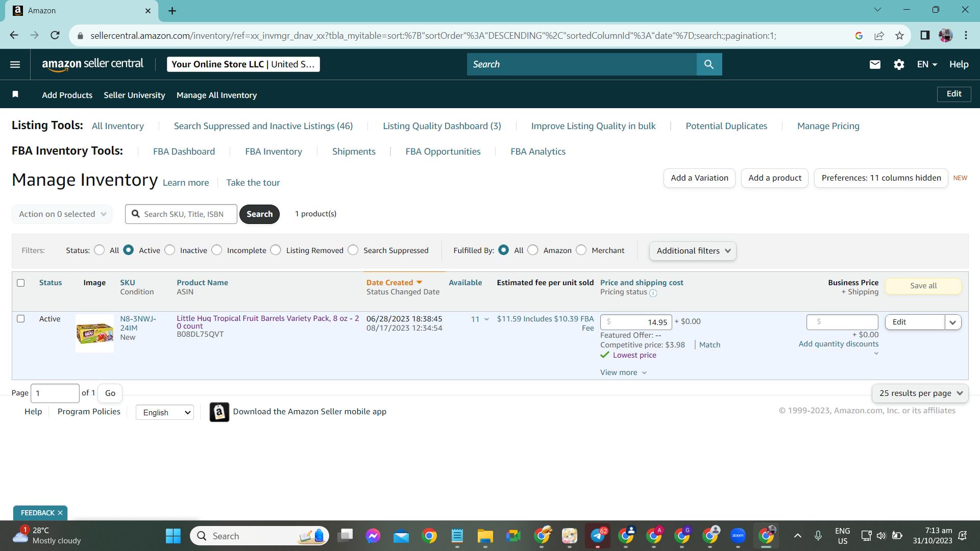Open the weather widget on the taskbar
The height and width of the screenshot is (551, 980).
[x=47, y=536]
